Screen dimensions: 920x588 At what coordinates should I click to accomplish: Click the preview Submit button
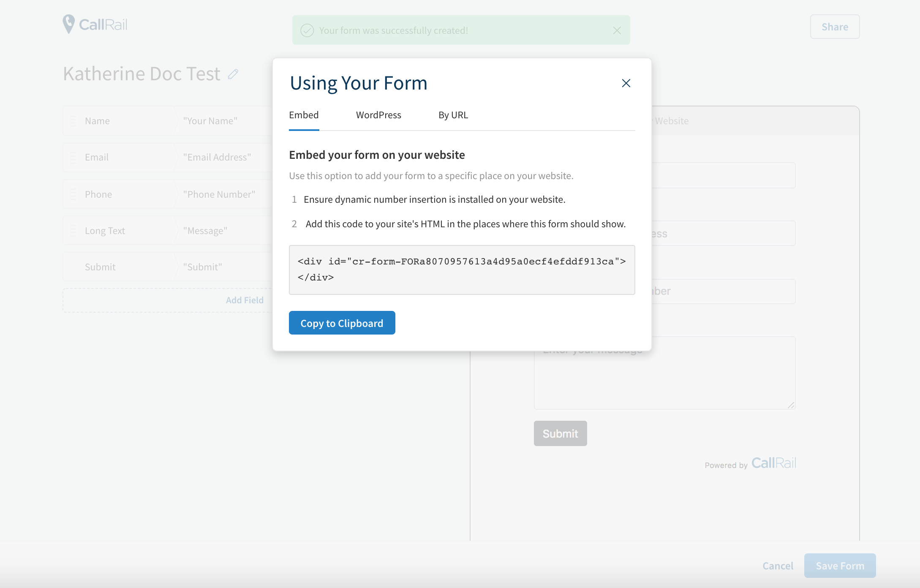[x=560, y=433]
